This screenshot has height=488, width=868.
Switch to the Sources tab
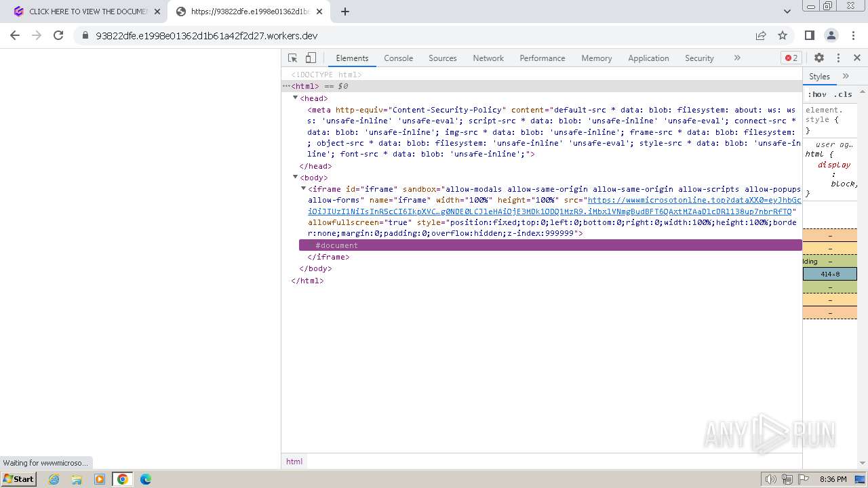pos(442,58)
